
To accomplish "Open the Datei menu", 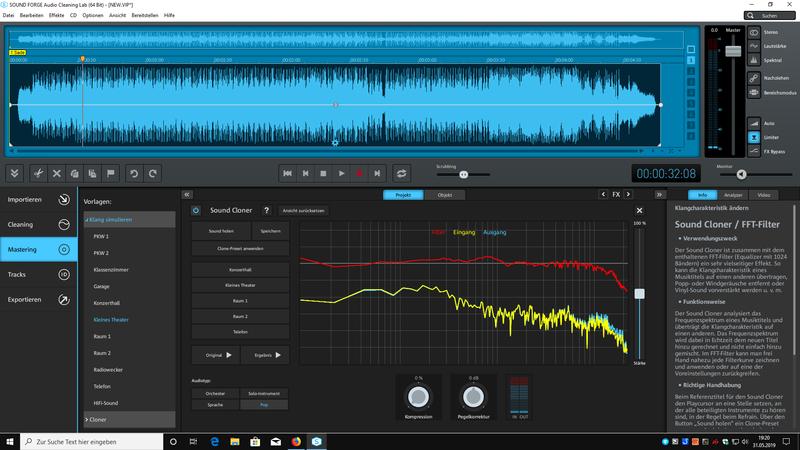I will pos(8,15).
